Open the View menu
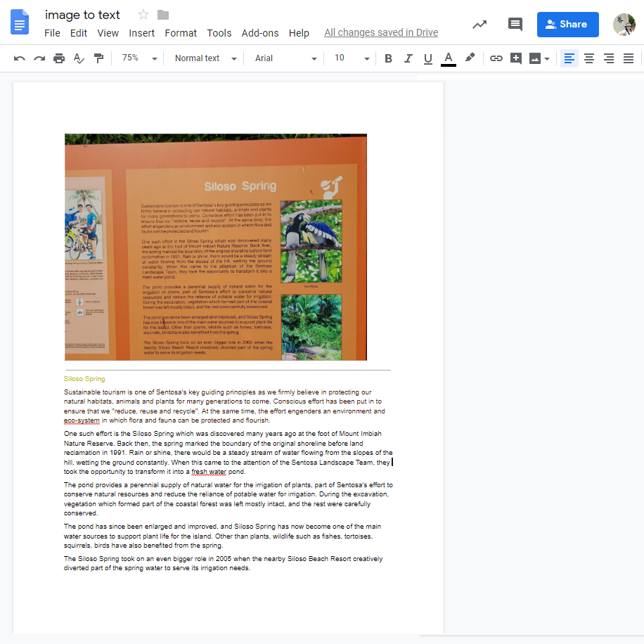The image size is (644, 644). 108,33
